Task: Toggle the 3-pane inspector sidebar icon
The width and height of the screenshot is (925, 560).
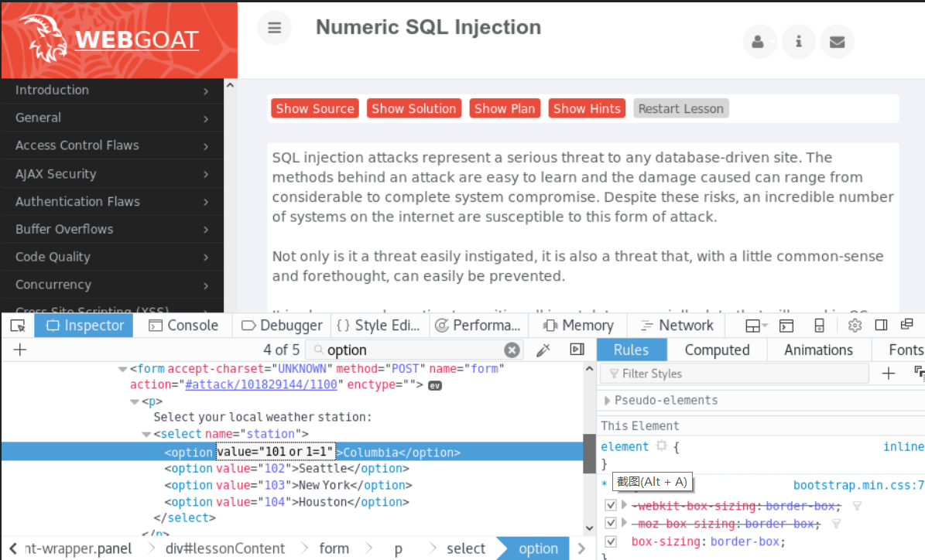Action: point(577,350)
